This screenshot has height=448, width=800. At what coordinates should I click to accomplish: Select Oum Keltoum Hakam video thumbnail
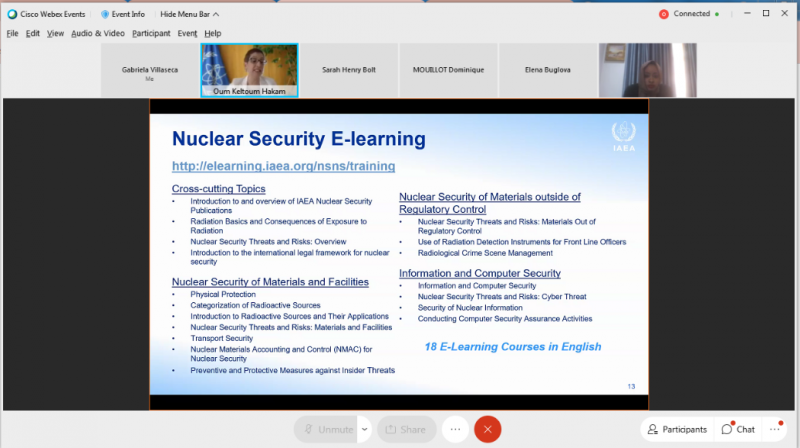point(249,70)
